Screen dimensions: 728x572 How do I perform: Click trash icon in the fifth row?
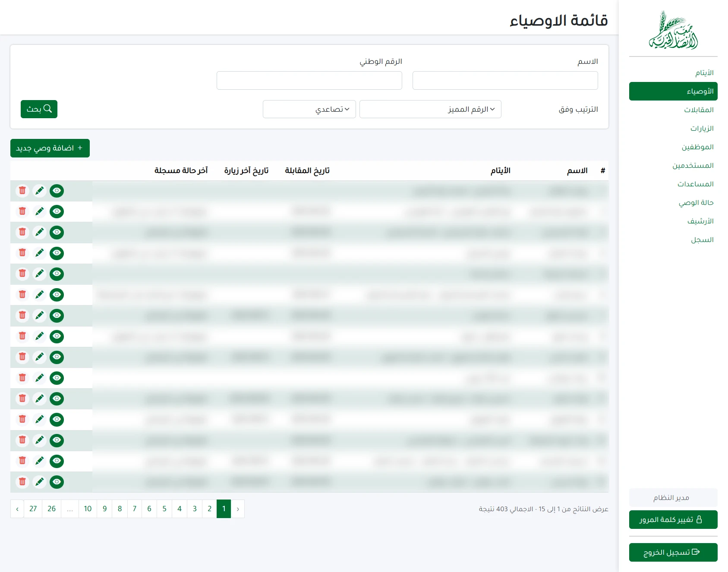point(22,273)
